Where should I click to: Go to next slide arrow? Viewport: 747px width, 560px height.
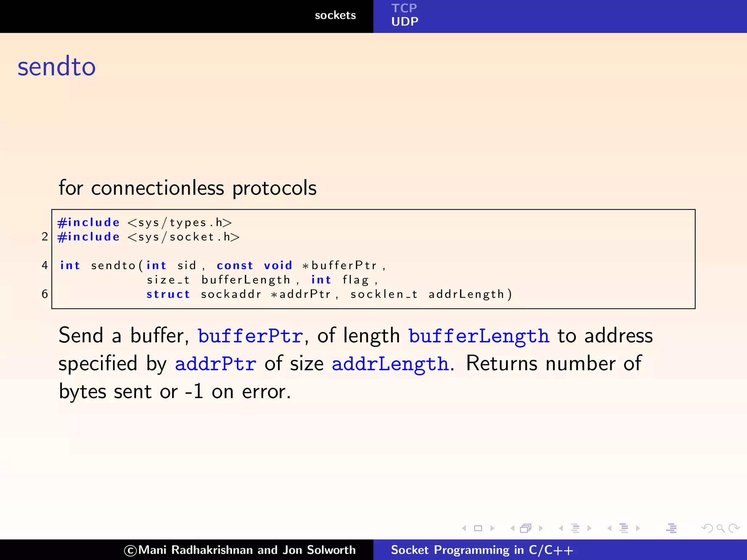(x=492, y=528)
